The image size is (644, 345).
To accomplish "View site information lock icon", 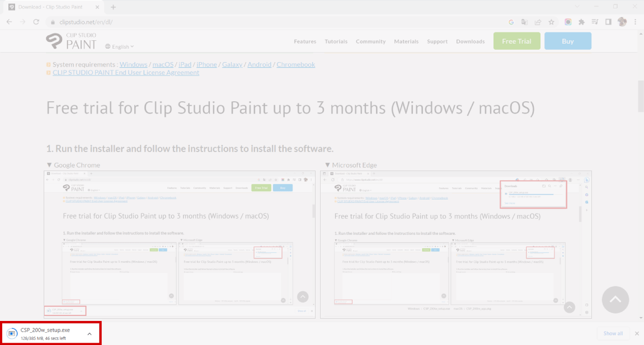I will click(53, 22).
